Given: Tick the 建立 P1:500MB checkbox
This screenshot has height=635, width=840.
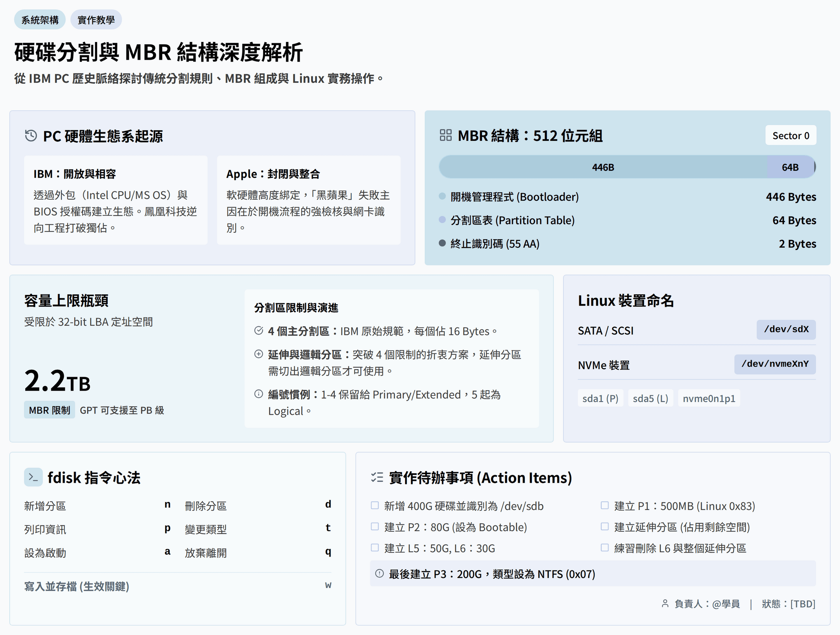Looking at the screenshot, I should point(604,505).
